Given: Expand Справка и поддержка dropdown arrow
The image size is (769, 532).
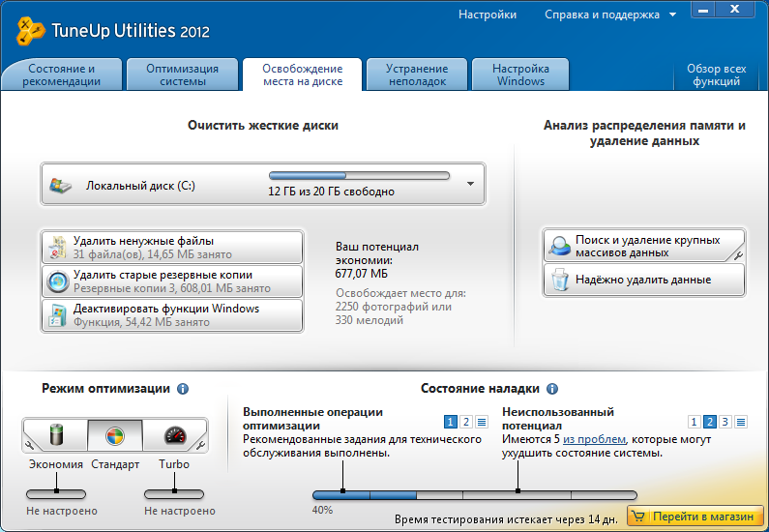Looking at the screenshot, I should coord(673,15).
